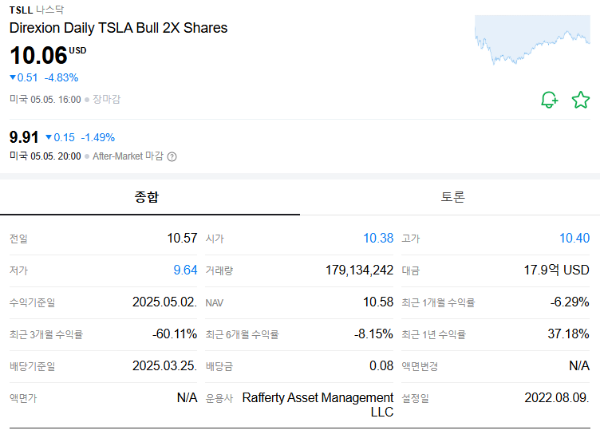Click the green price alert bell icon

click(x=549, y=100)
